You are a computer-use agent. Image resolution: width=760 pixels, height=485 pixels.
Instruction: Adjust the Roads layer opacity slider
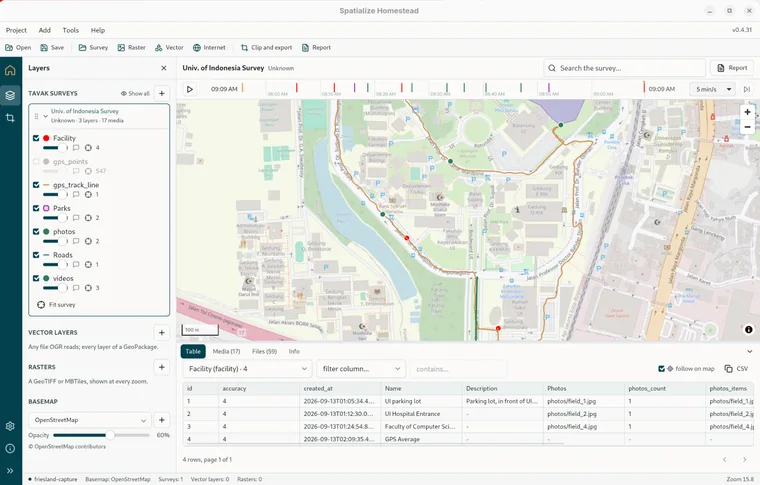click(55, 265)
